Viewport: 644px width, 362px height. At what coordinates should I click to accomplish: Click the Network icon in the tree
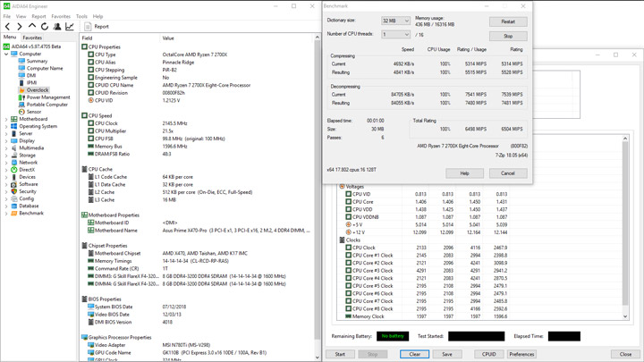(14, 163)
